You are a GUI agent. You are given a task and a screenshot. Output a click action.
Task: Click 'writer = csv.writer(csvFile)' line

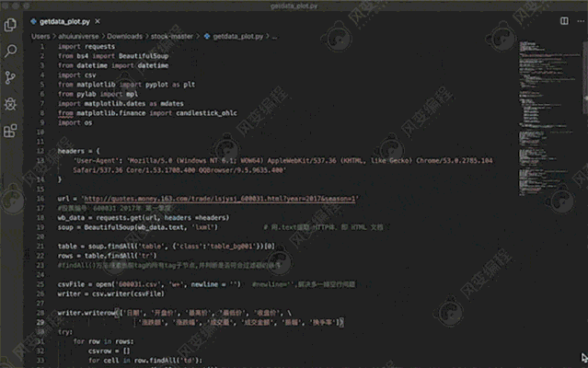point(111,293)
